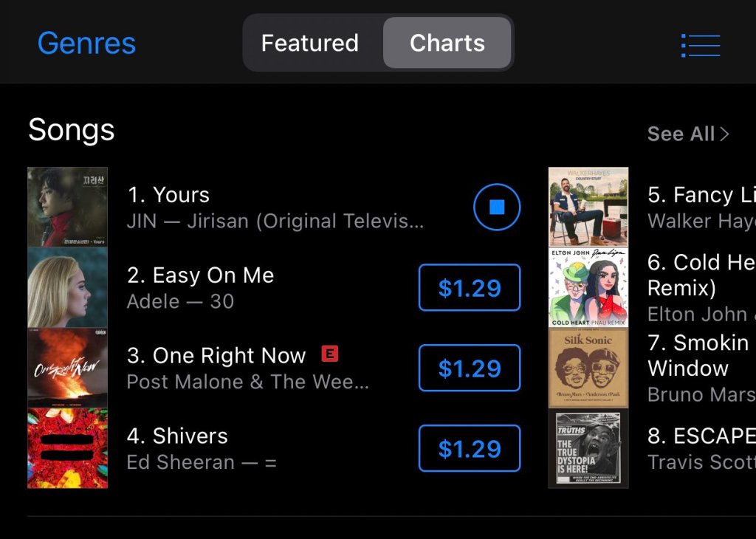Tap the explicit badge on One Right Now
The image size is (756, 539).
330,354
